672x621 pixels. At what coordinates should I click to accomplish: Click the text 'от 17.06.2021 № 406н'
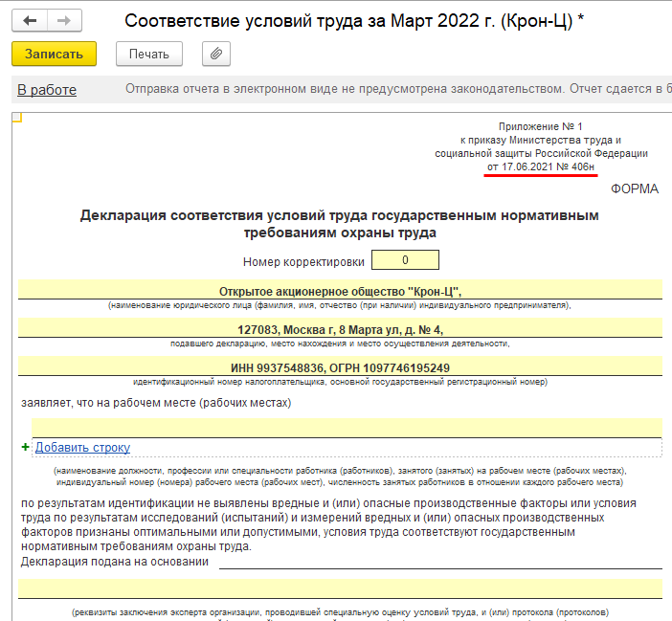(x=541, y=166)
